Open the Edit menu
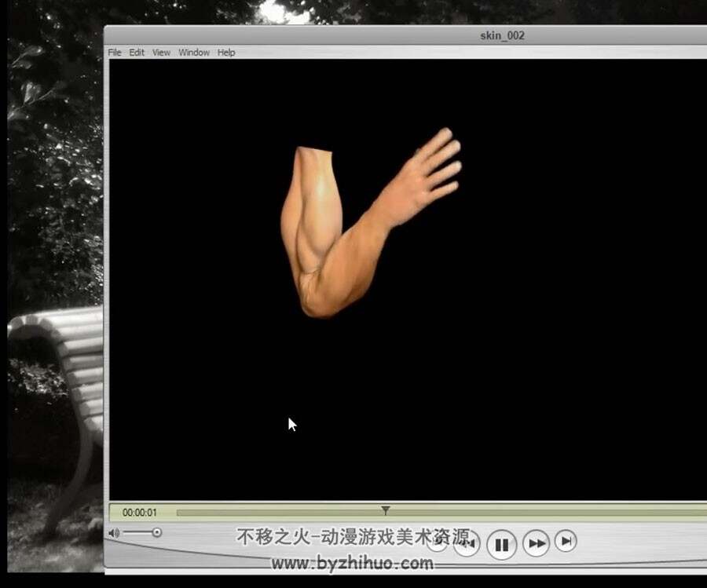This screenshot has height=588, width=707. click(137, 53)
